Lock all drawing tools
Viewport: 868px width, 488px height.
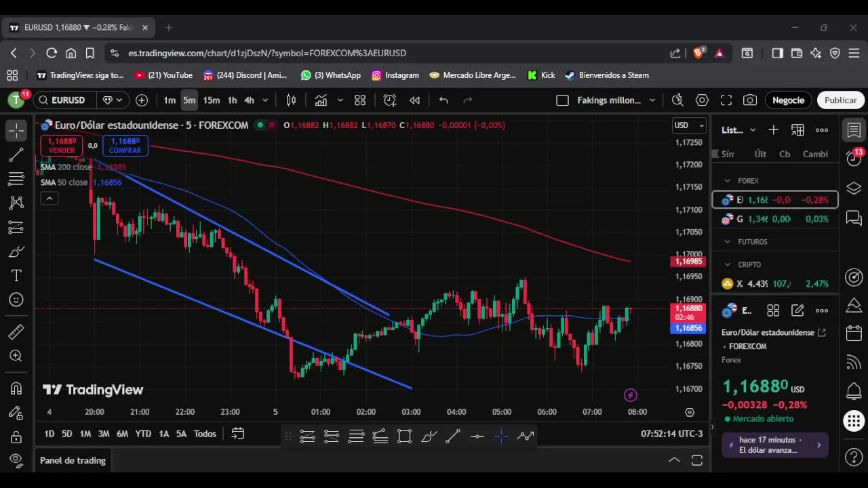coord(16,436)
